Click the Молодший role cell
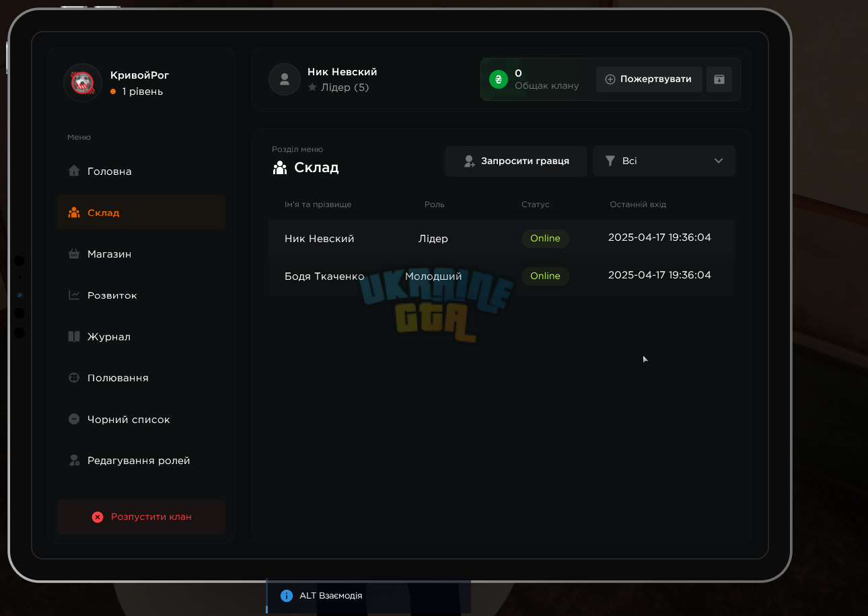 (433, 276)
